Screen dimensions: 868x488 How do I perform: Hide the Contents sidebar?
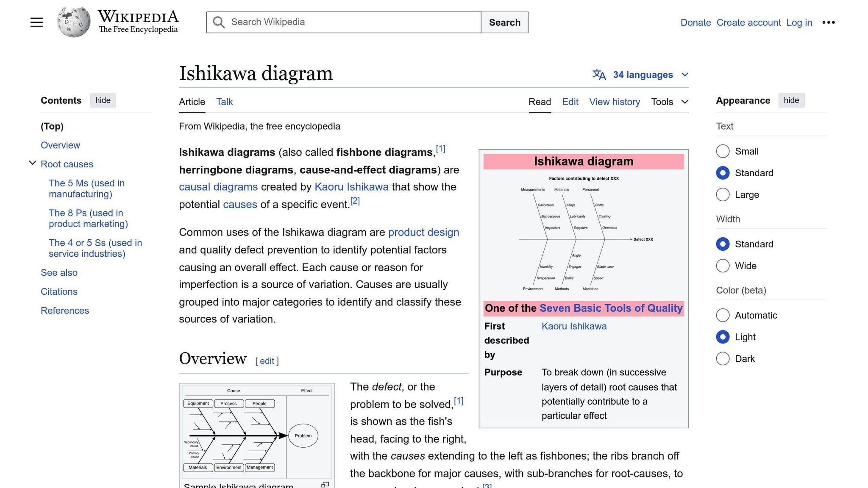(103, 100)
